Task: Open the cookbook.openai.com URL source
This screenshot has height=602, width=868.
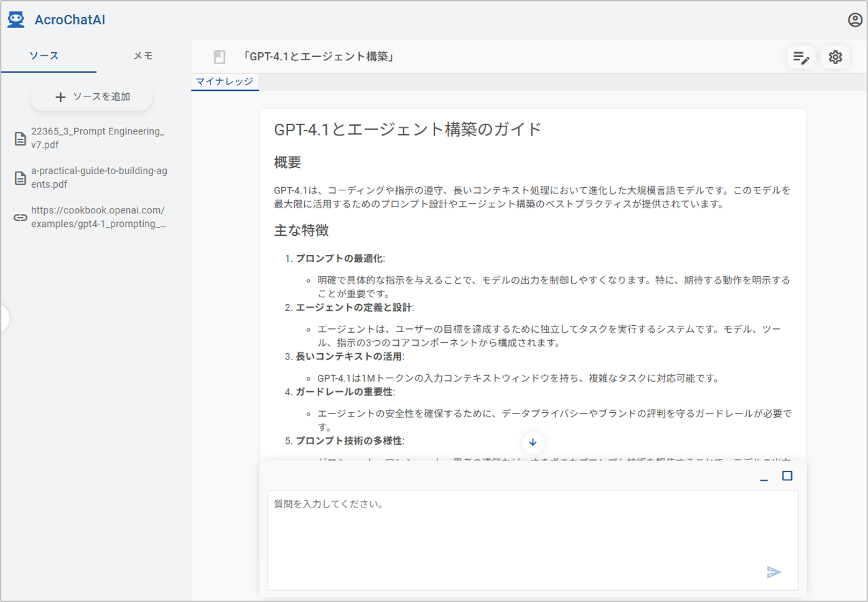Action: [x=91, y=218]
